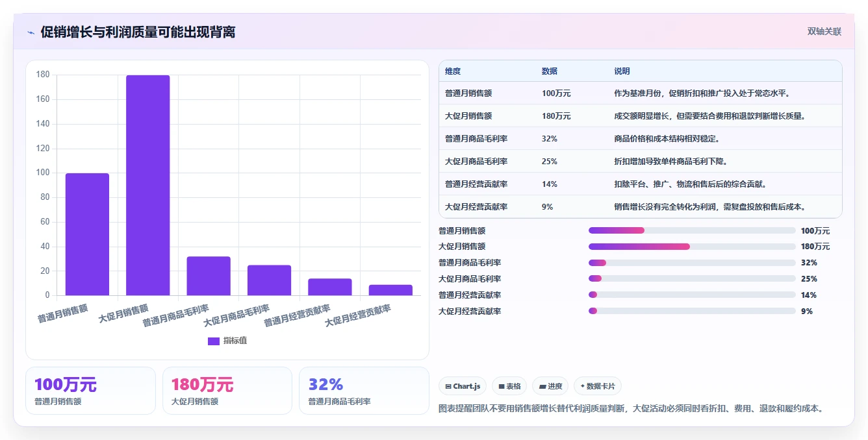Click the 普通月销售额 bar in chart
The width and height of the screenshot is (868, 440).
[x=87, y=234]
